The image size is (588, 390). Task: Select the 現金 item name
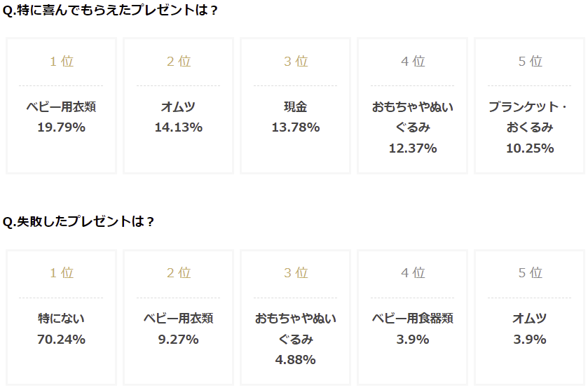[295, 107]
